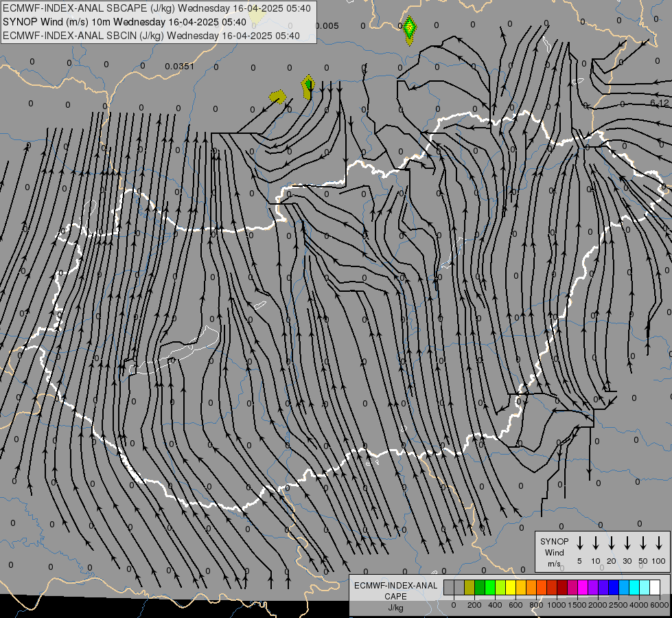This screenshot has width=672, height=618.
Task: Click the SBCIN title line in header
Action: (151, 36)
